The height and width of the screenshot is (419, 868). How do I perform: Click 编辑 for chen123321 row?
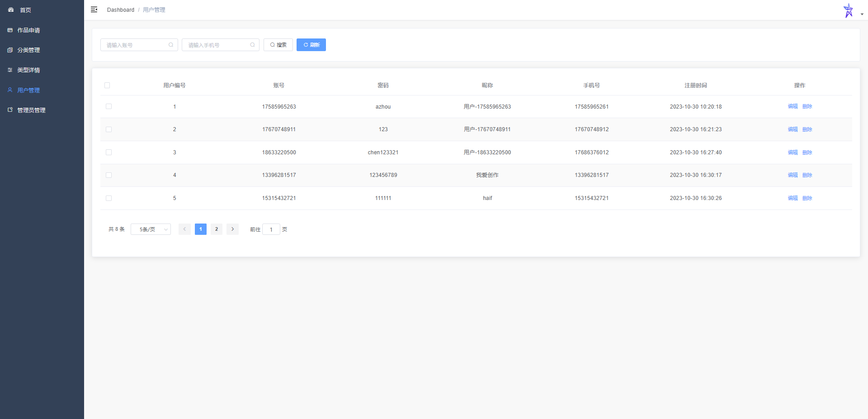793,152
